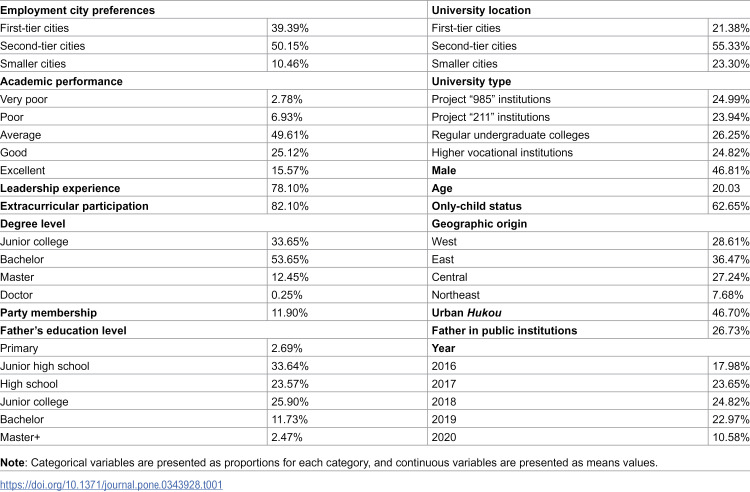Click the Degree level heading
The image size is (750, 492).
[x=33, y=224]
